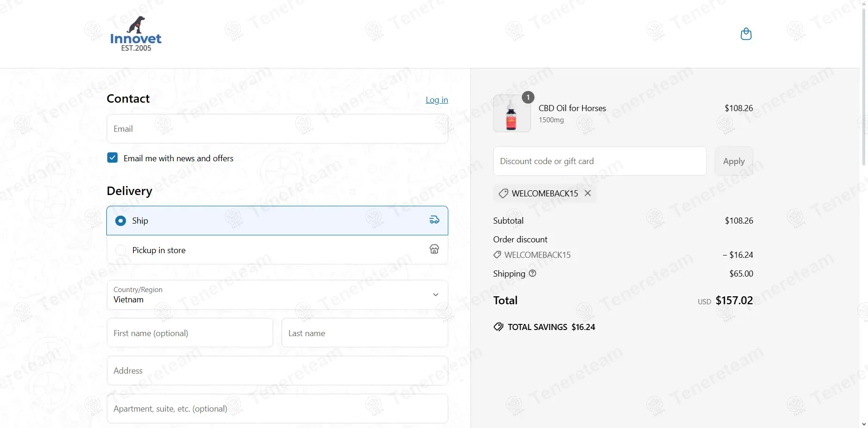This screenshot has height=428, width=868.
Task: Remove the WELCOMEBACK15 discount code
Action: tap(588, 193)
